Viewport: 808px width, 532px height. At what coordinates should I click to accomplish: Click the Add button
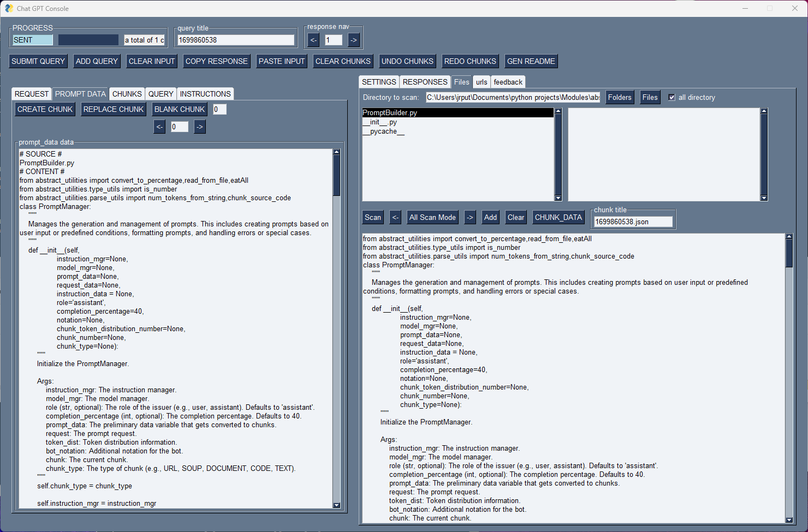[491, 217]
